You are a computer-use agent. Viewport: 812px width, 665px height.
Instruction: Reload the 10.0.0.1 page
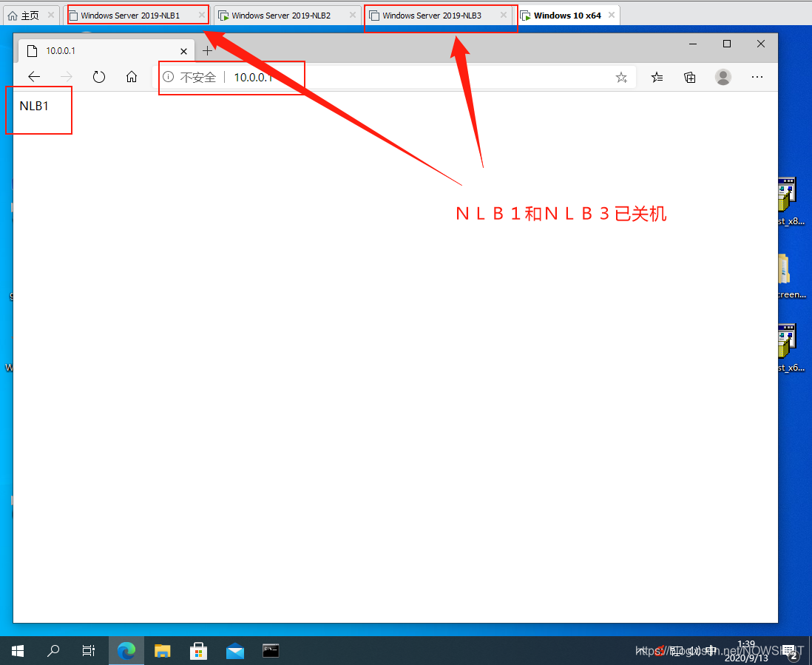(99, 76)
